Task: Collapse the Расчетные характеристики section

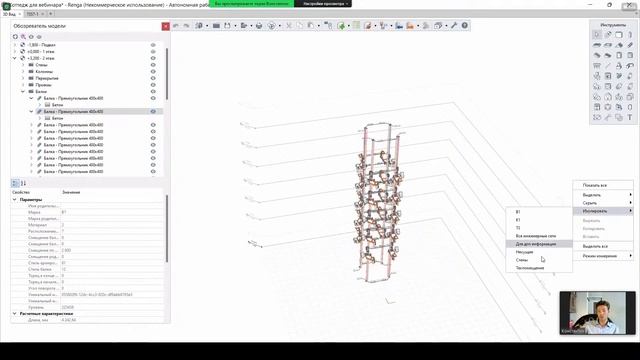Action: coord(15,313)
